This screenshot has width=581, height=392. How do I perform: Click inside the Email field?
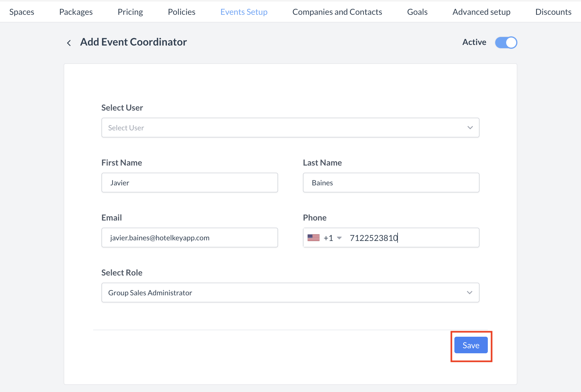click(x=189, y=237)
